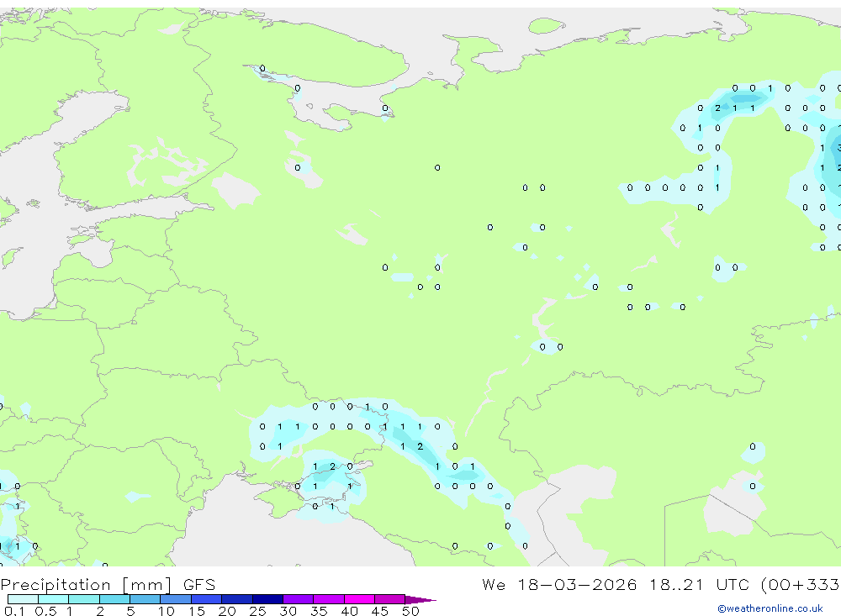
Task: Click the '20' legend scale label
Action: [x=227, y=611]
